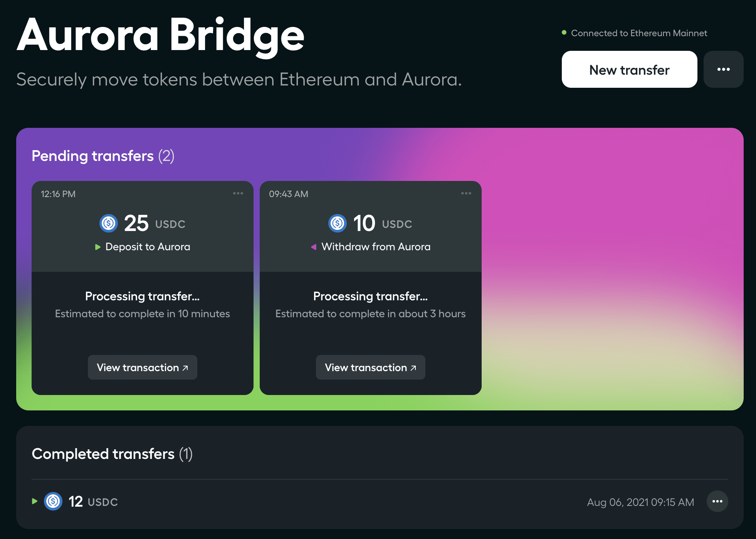Image resolution: width=756 pixels, height=539 pixels.
Task: Open the 10 USDC card three-dot menu
Action: tap(466, 193)
